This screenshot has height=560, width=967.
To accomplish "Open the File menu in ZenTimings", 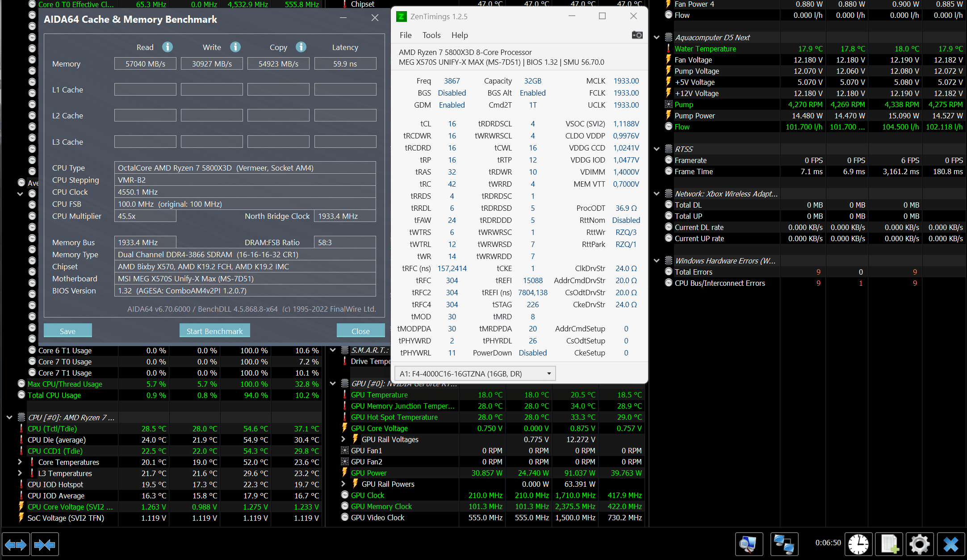I will (406, 35).
